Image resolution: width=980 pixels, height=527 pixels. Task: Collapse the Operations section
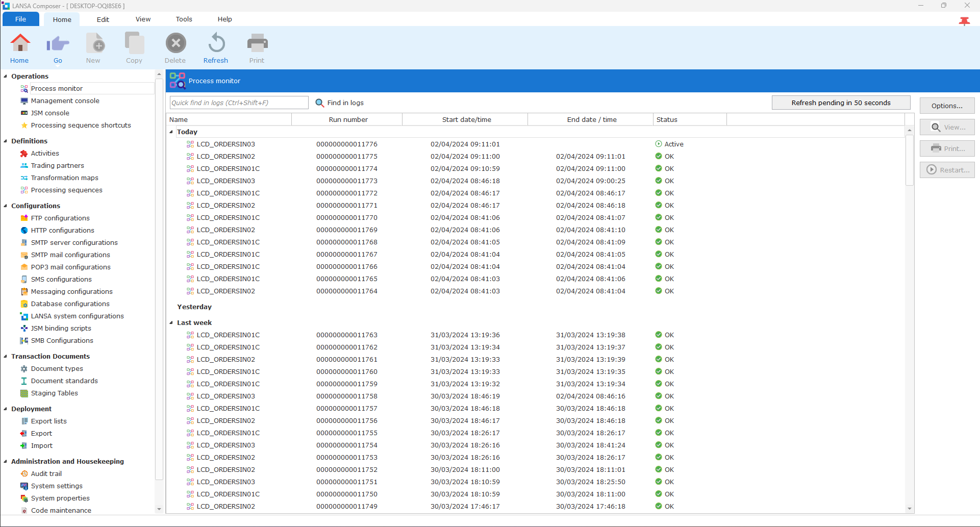pos(6,76)
